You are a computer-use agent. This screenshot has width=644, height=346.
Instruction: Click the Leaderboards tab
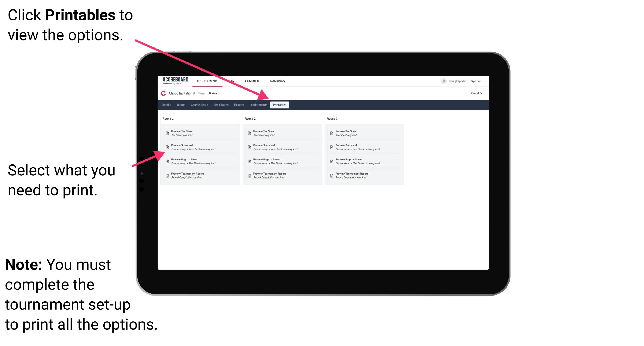tap(258, 105)
